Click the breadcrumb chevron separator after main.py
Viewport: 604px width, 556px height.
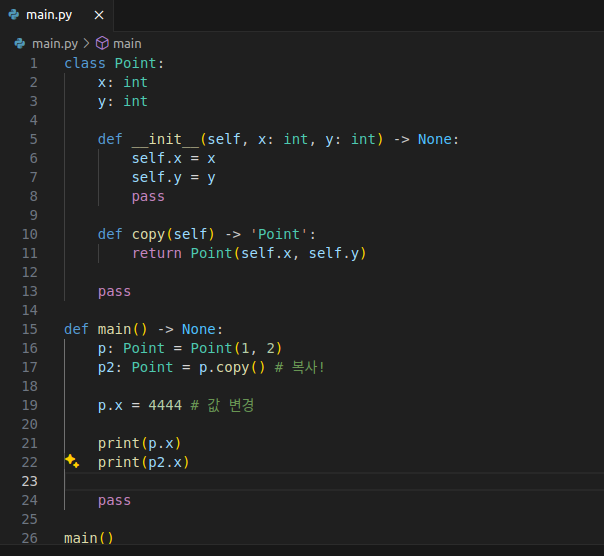point(86,43)
